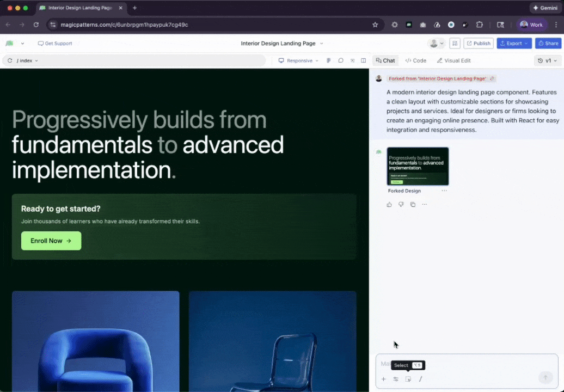Click the thumbs up icon in chat

click(389, 205)
